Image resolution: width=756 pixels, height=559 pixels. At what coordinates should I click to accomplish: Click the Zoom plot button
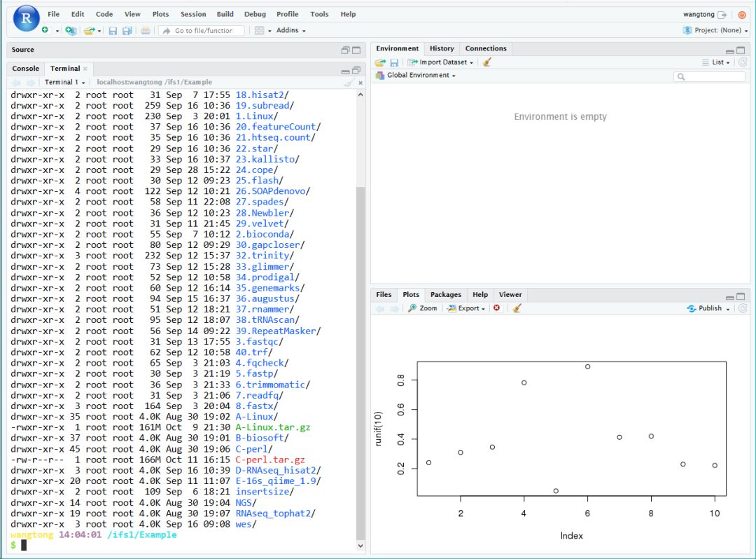[x=422, y=308]
